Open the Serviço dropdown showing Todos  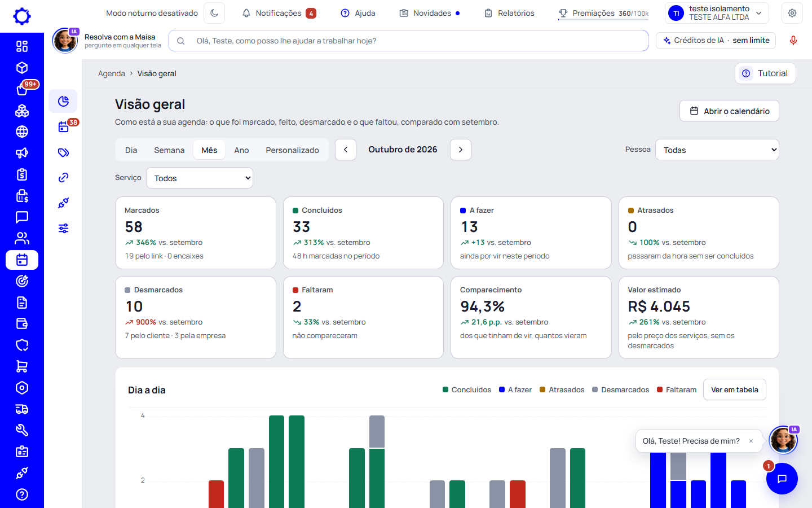tap(200, 178)
